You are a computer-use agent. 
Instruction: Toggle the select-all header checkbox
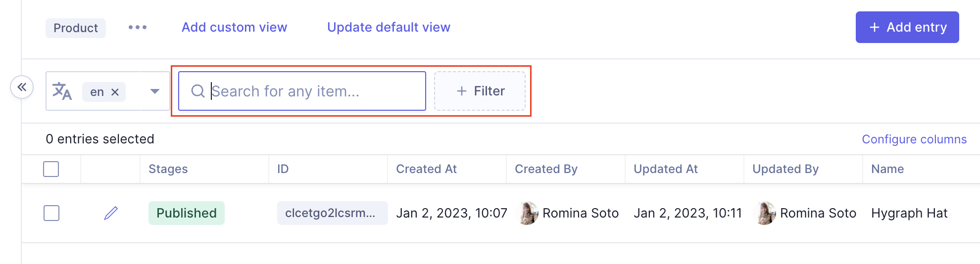coord(51,169)
